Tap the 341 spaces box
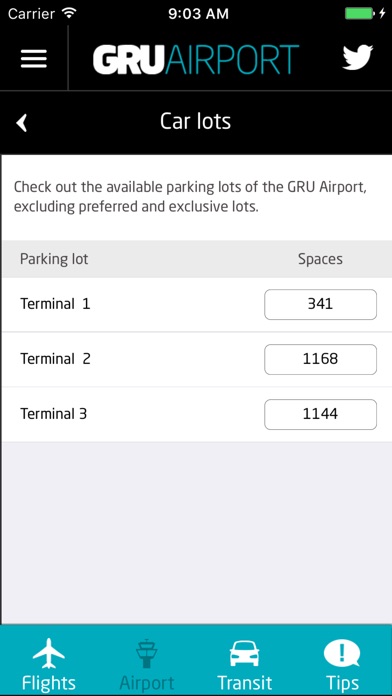Image resolution: width=392 pixels, height=696 pixels. [321, 304]
